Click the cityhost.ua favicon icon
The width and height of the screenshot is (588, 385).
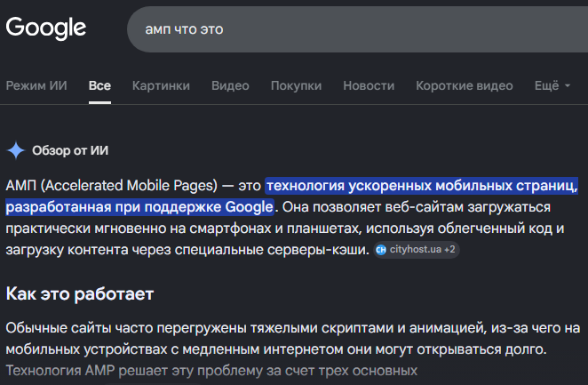(x=381, y=250)
